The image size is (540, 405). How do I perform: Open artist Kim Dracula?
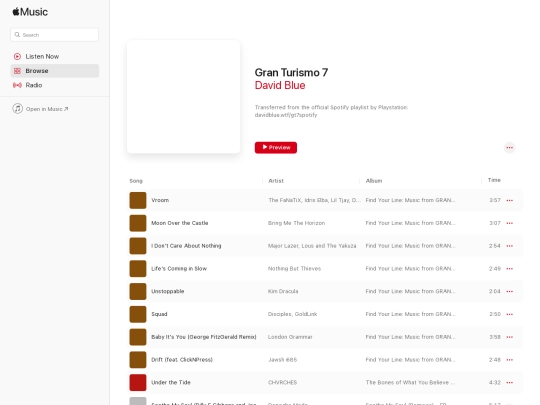pyautogui.click(x=283, y=291)
